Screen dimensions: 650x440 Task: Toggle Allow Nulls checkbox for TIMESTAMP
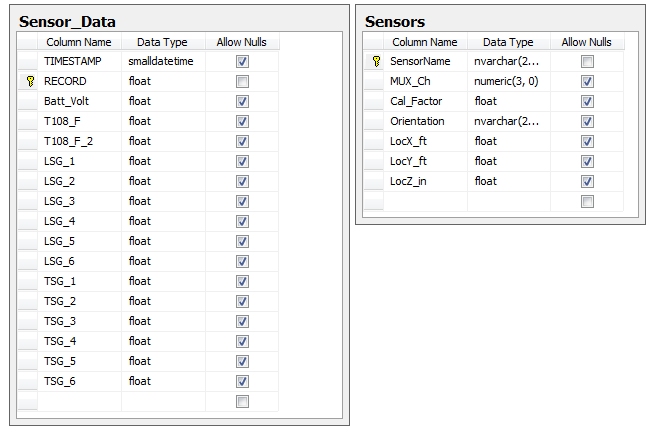coord(243,62)
